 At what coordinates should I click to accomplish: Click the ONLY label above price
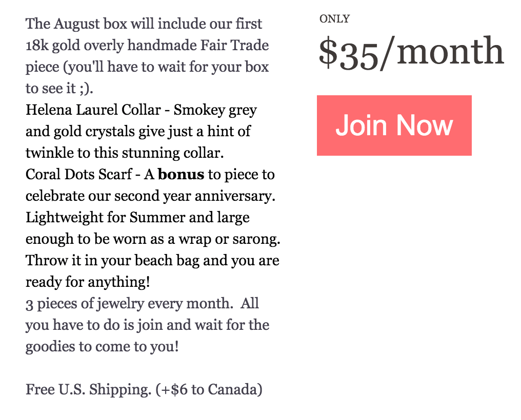coord(334,19)
